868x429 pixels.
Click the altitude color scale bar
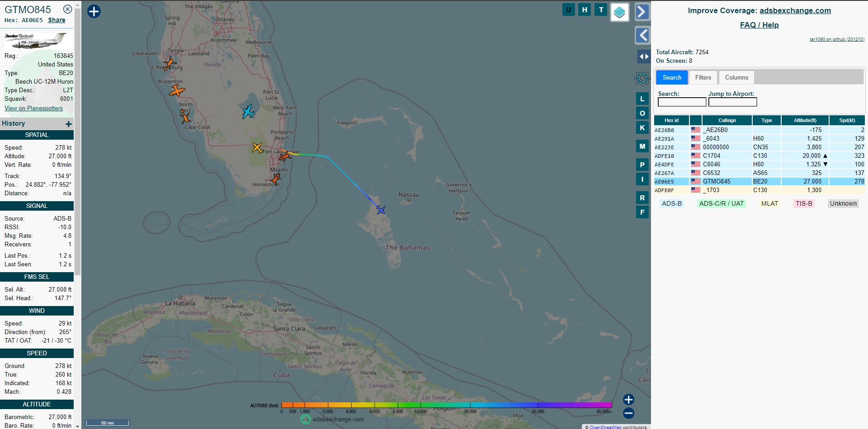[x=446, y=405]
